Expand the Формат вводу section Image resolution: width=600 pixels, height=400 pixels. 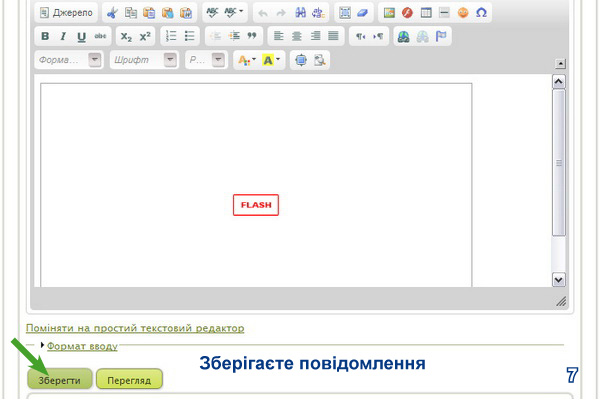(x=81, y=346)
